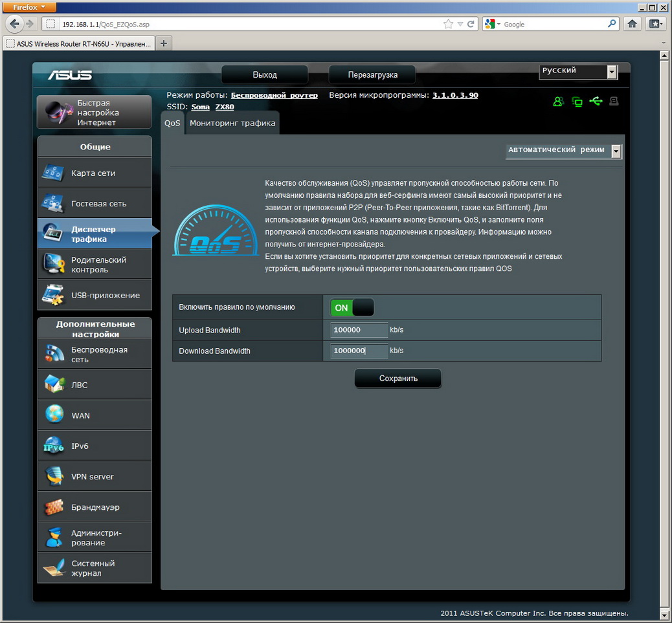Open the IPv6 settings icon
Viewport: 672px width, 623px height.
(x=54, y=446)
